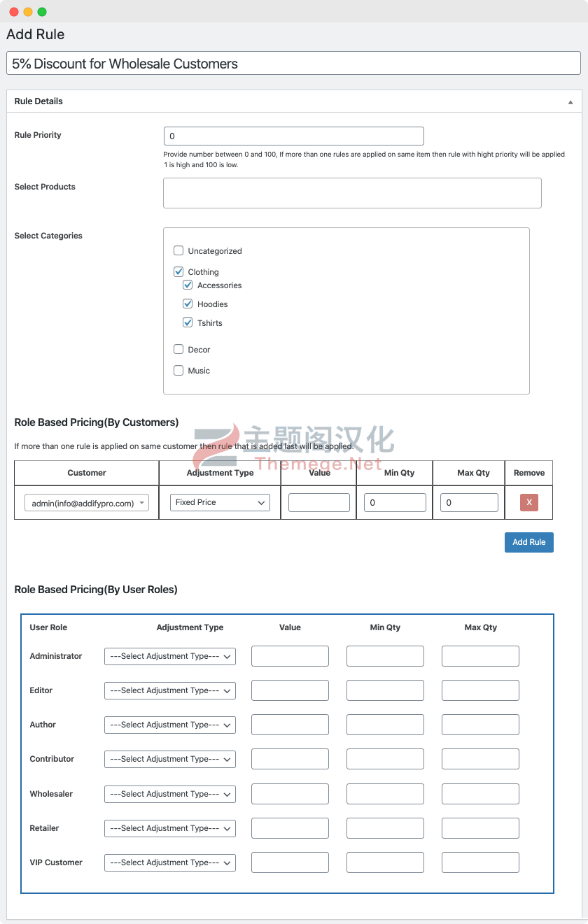Click Editor Min Qty field
The width and height of the screenshot is (588, 924).
coord(385,690)
